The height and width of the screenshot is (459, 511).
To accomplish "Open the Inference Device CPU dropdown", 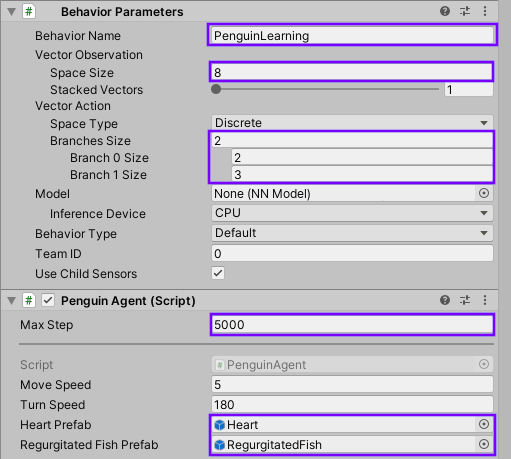I will point(352,213).
